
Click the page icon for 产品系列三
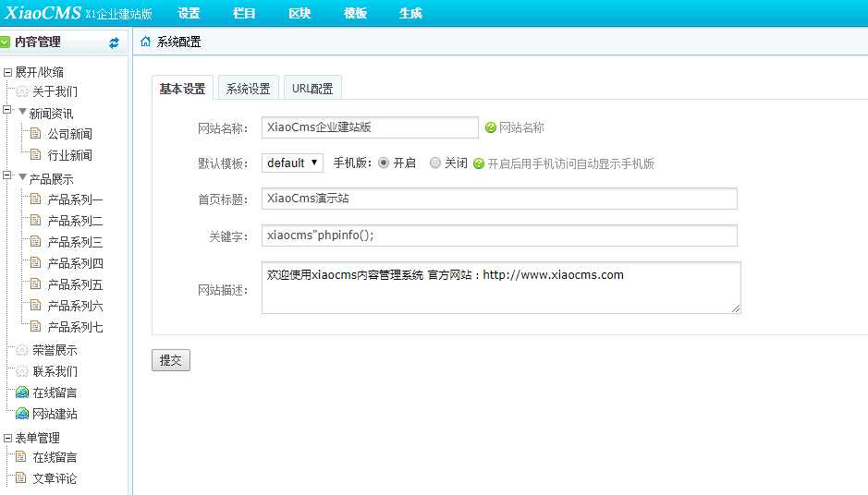click(x=35, y=241)
